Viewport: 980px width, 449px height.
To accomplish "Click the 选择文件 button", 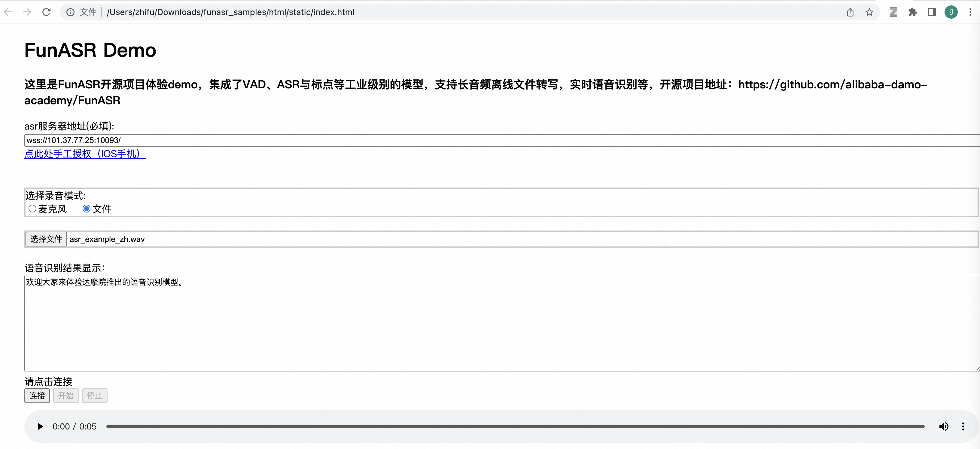I will click(46, 239).
